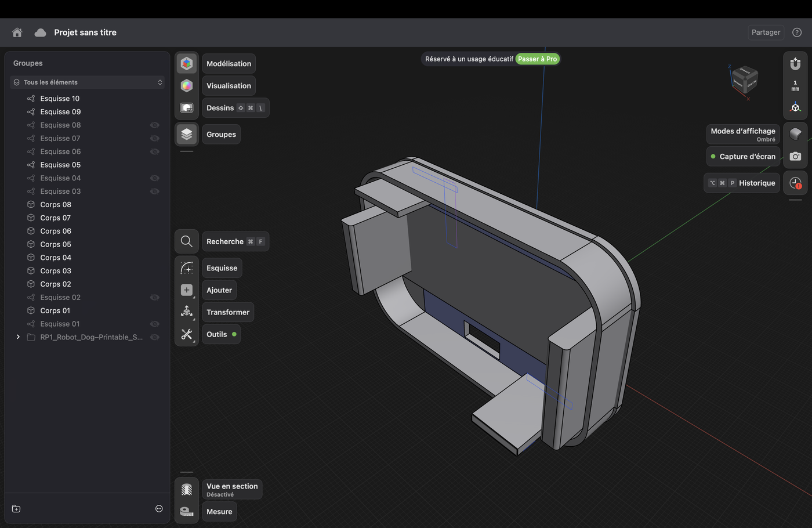Add a new folder in Groupes panel
The height and width of the screenshot is (528, 812).
coord(16,509)
